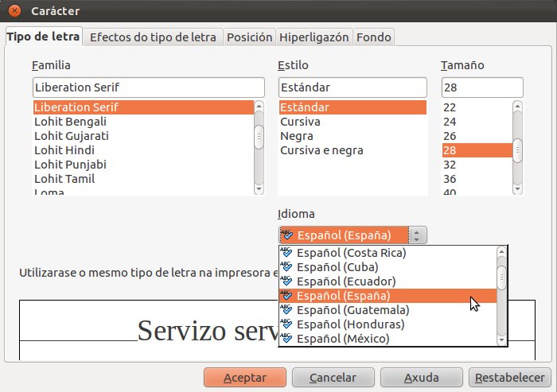Click the Estilo text field

point(353,87)
